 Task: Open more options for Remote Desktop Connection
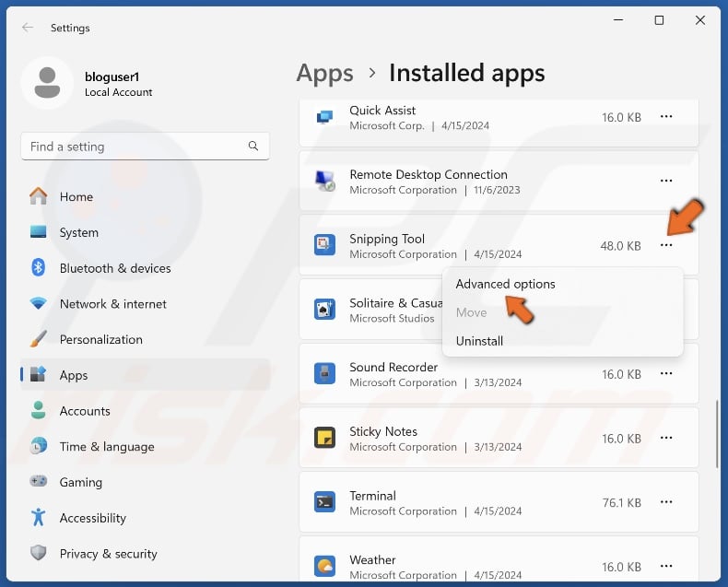[666, 181]
